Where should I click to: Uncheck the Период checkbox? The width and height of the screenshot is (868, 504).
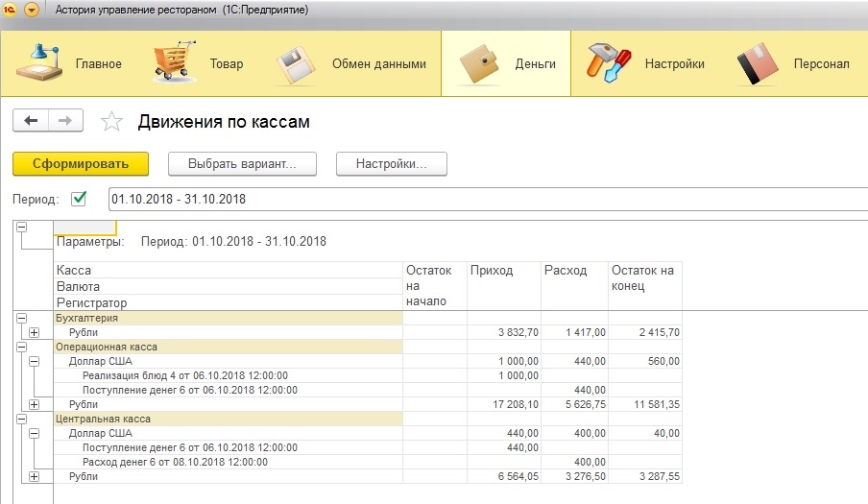(79, 199)
